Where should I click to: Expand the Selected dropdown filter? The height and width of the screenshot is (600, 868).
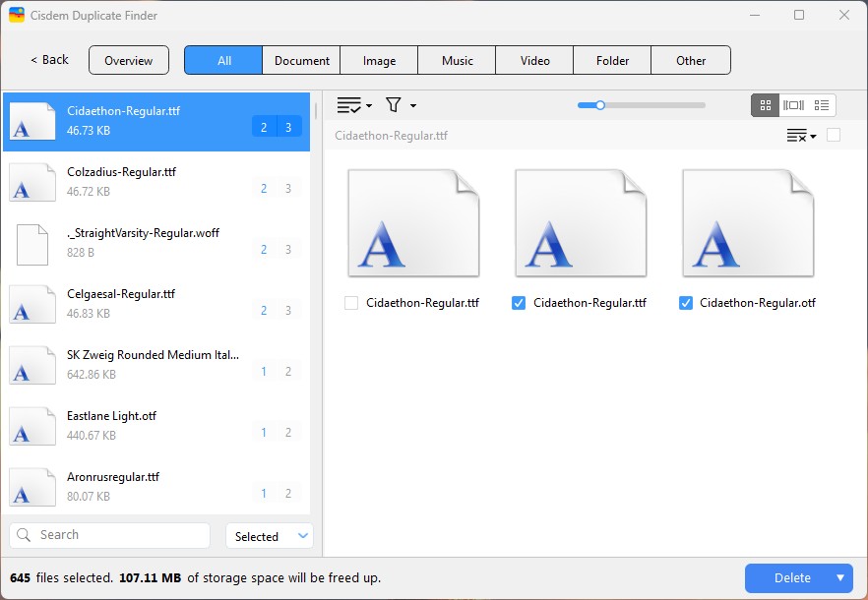point(269,536)
